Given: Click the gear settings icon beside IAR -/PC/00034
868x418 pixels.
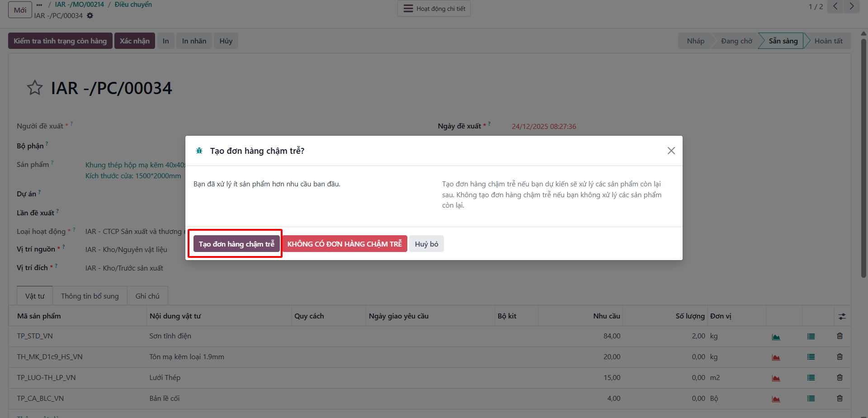Looking at the screenshot, I should pyautogui.click(x=90, y=16).
